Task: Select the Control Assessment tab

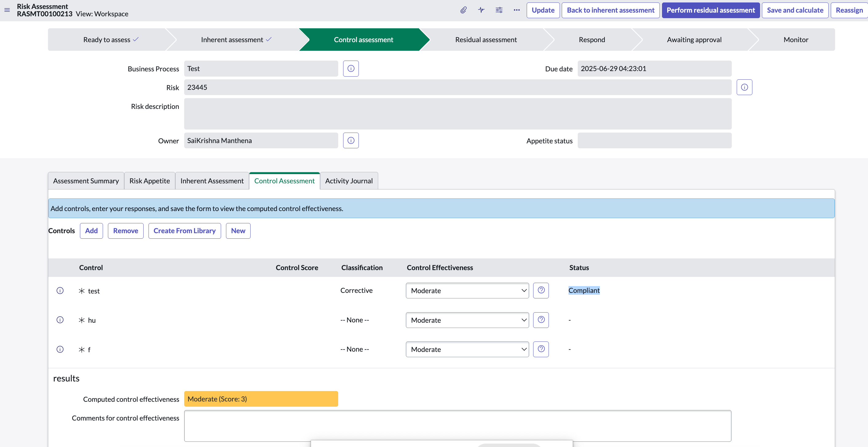Action: click(284, 181)
